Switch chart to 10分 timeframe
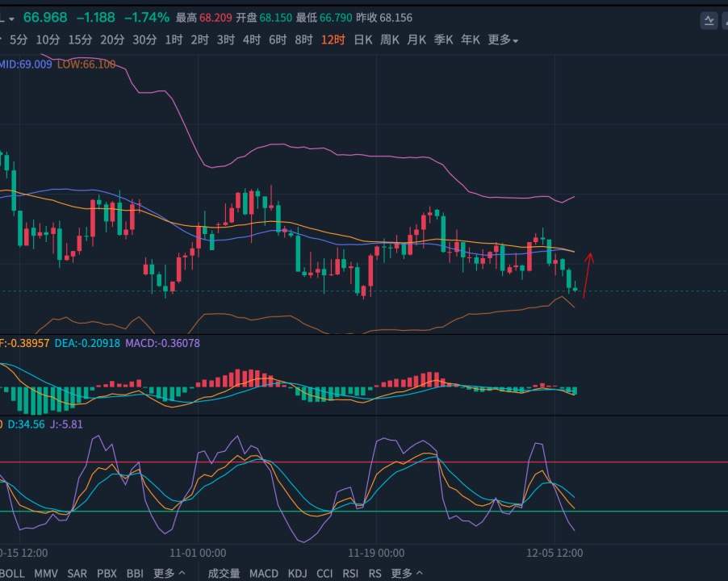Screen dimensions: 728x581 pos(48,40)
